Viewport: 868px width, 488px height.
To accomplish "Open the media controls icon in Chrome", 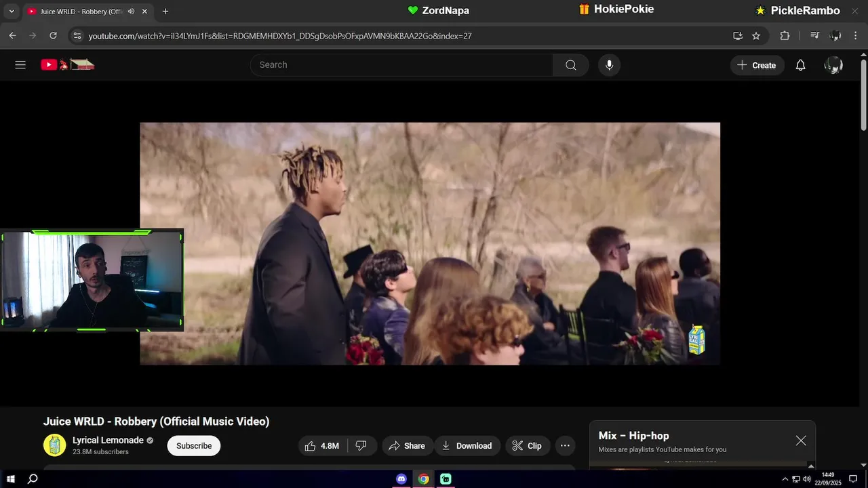I will pyautogui.click(x=815, y=36).
